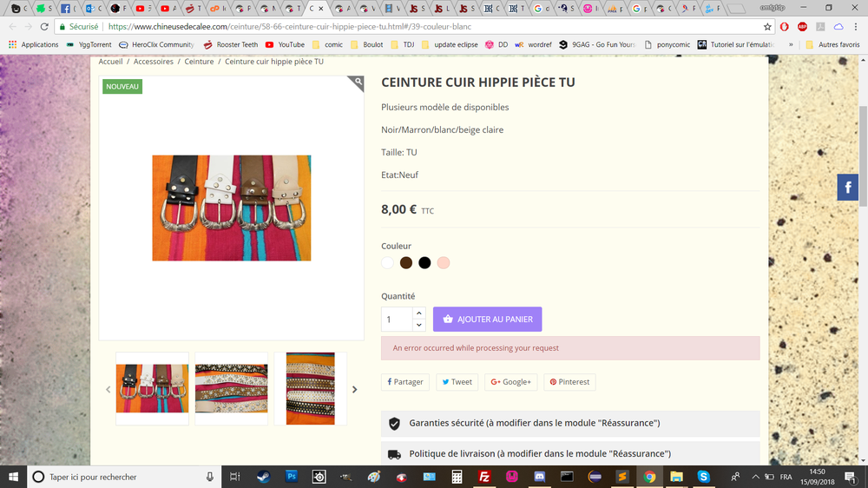
Task: Click the Opera extension icon in toolbar
Action: tap(785, 27)
